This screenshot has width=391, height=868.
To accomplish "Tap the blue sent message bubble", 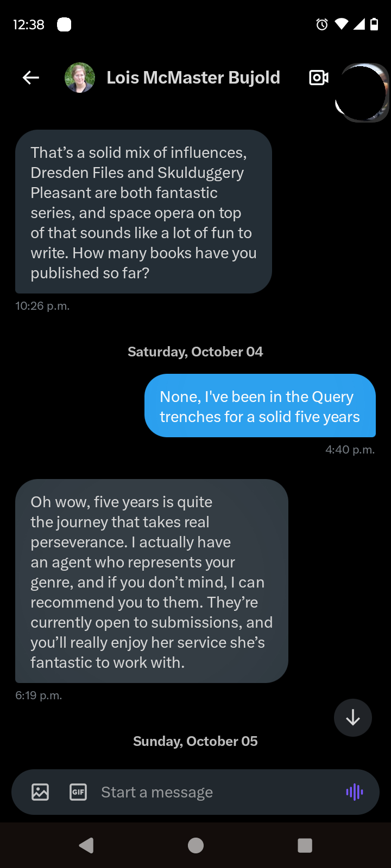I will click(260, 406).
